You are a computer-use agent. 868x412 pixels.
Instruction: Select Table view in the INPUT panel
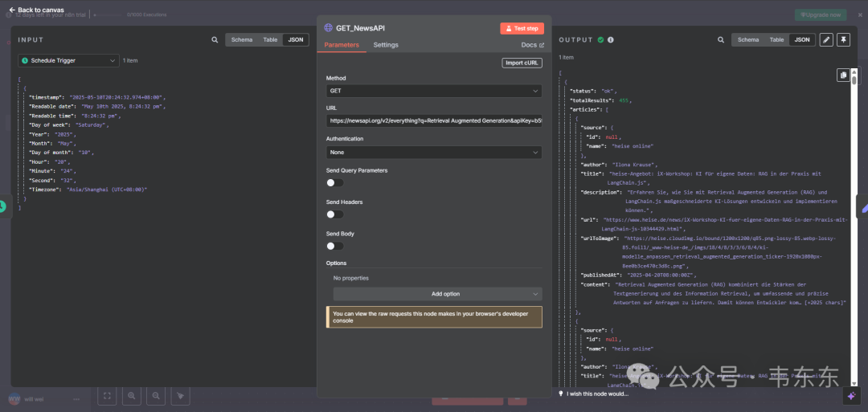tap(270, 40)
